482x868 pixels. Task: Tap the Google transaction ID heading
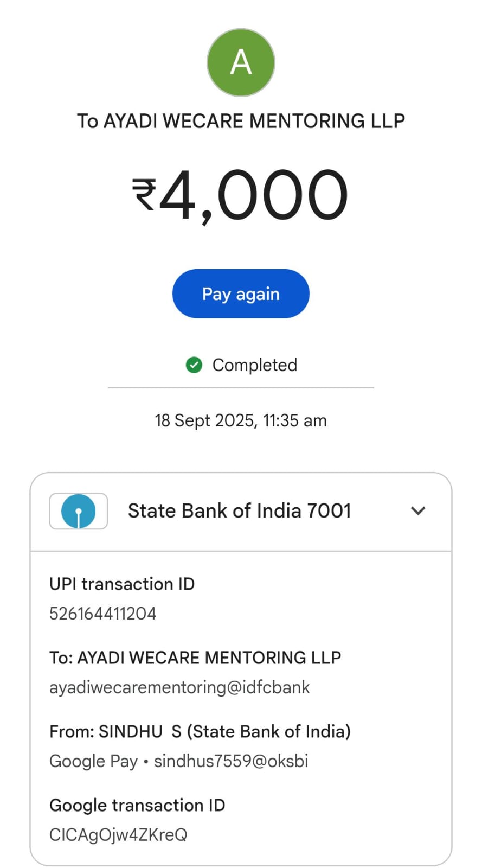click(137, 805)
